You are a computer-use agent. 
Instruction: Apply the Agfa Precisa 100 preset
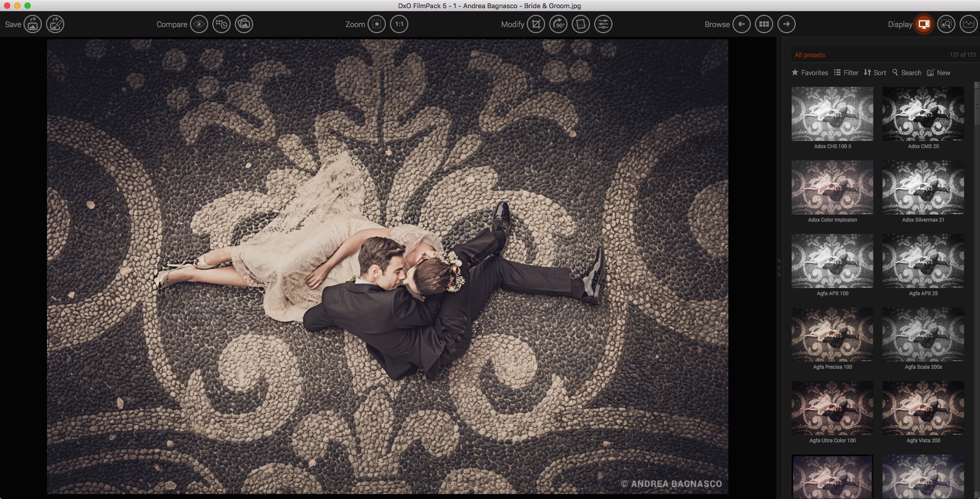[832, 335]
